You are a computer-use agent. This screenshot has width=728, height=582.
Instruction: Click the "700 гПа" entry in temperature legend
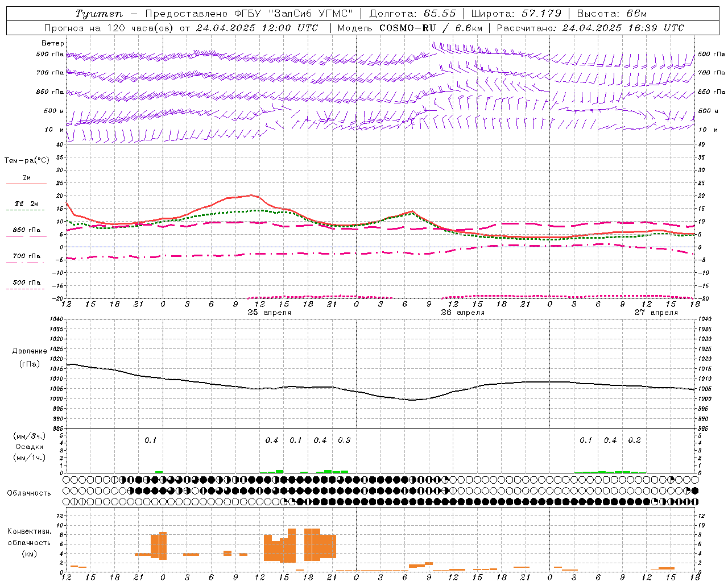(x=27, y=256)
